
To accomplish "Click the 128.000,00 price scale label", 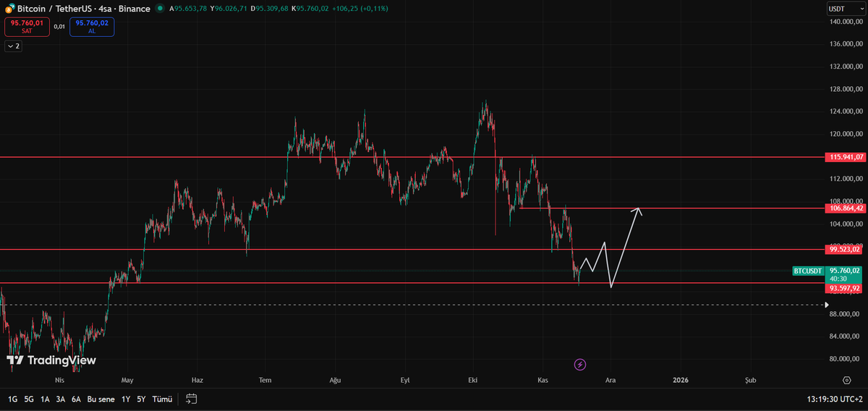I will [845, 89].
